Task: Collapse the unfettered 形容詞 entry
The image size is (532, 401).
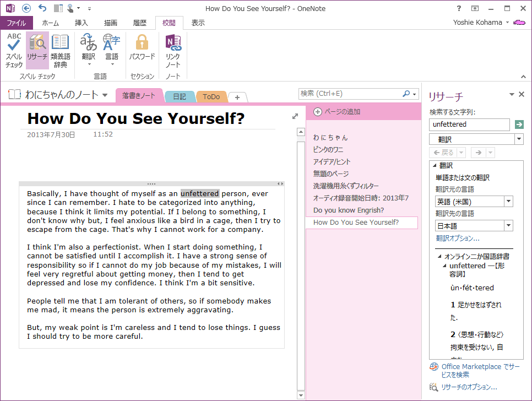Action: point(444,265)
